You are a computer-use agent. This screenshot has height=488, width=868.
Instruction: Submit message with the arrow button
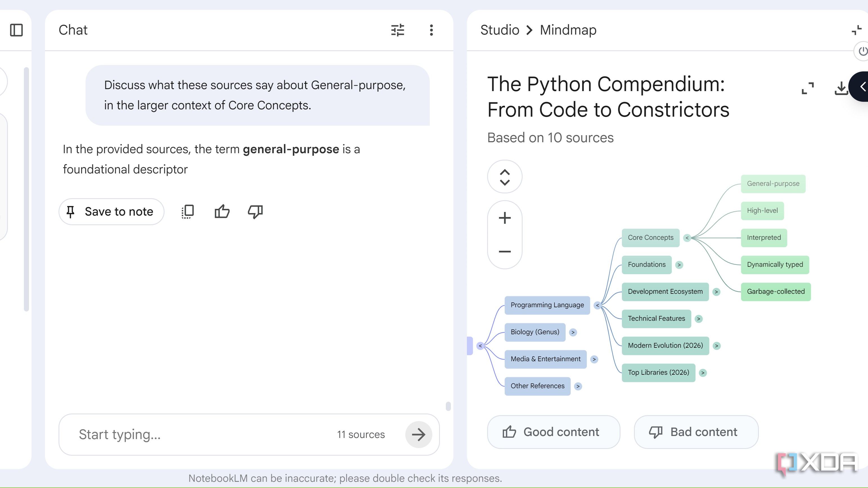[419, 435]
